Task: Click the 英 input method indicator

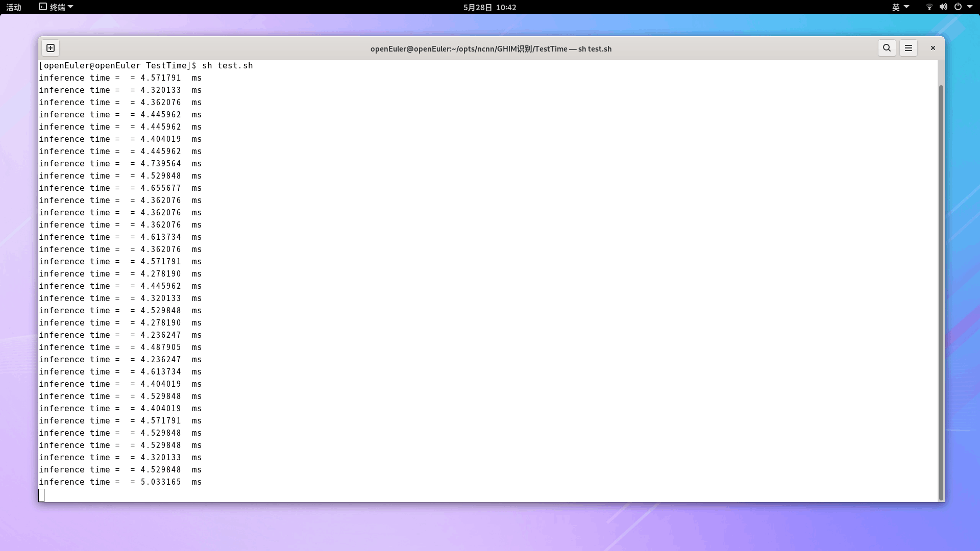Action: tap(896, 7)
